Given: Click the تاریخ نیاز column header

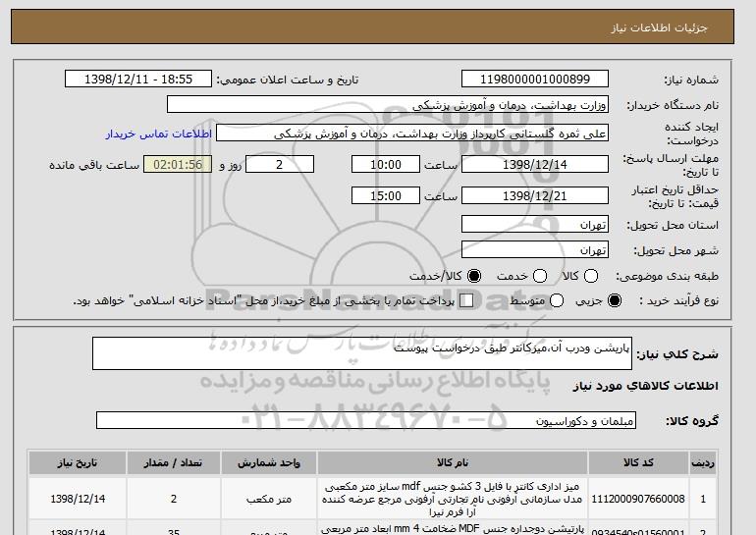Looking at the screenshot, I should [x=78, y=462].
